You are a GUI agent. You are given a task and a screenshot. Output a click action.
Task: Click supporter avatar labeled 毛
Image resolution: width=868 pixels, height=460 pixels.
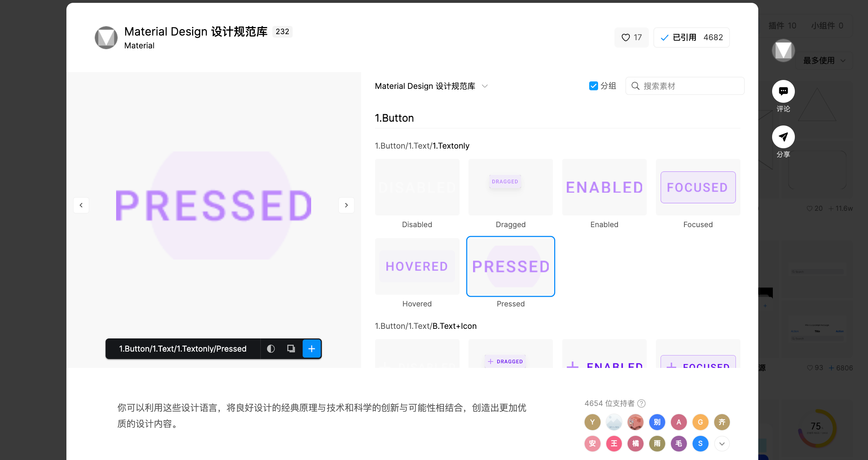(679, 444)
